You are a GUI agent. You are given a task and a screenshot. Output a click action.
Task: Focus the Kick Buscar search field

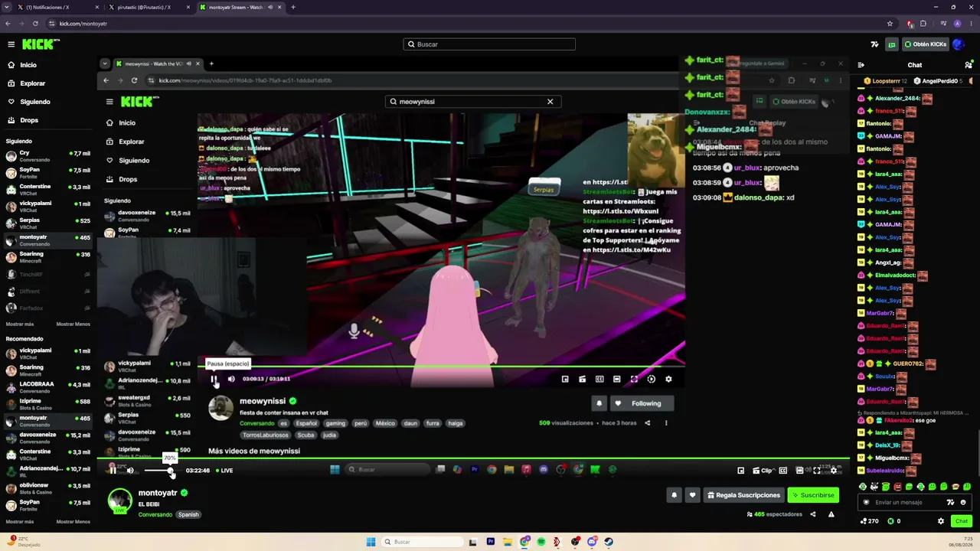pos(489,44)
